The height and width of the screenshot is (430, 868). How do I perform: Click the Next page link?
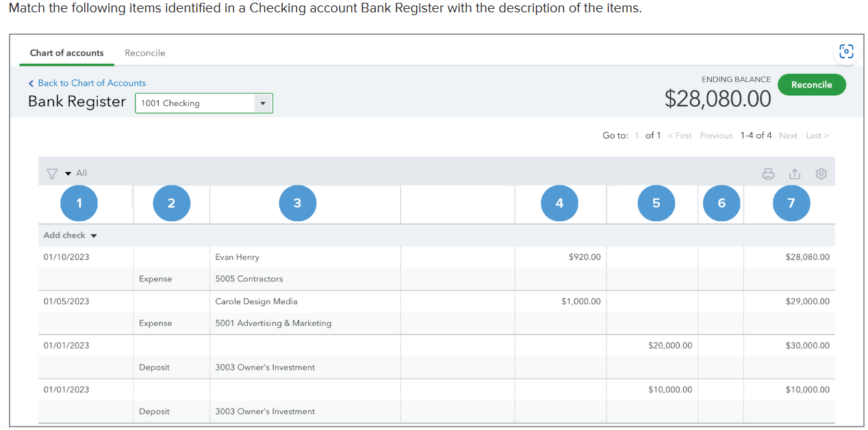788,136
